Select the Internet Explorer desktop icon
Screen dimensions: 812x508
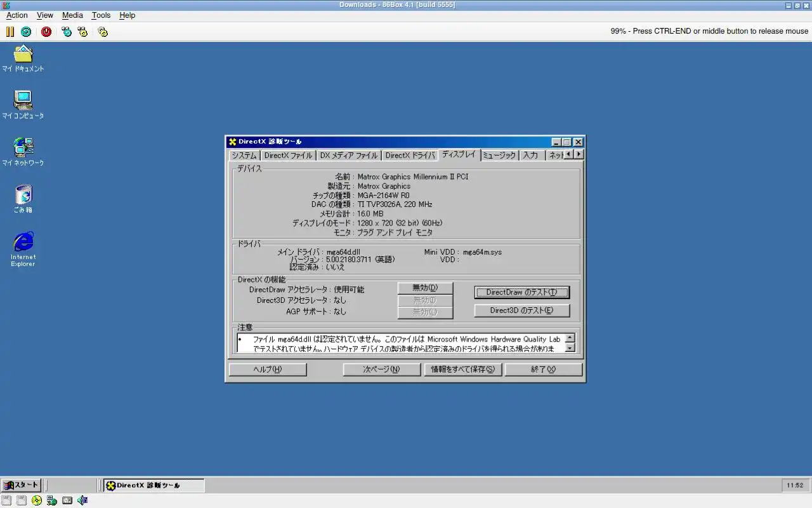(23, 249)
